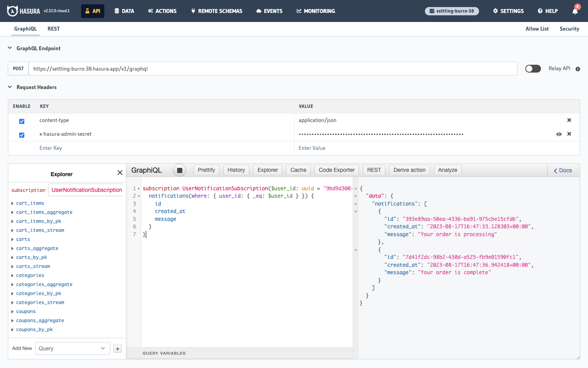Stop the running subscription with square button
The image size is (588, 368).
click(x=180, y=169)
